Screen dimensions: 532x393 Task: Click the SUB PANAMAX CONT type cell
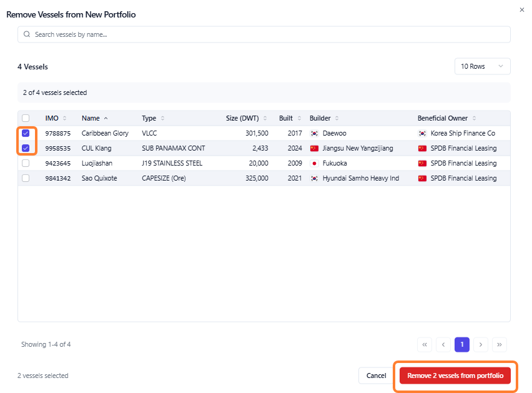click(x=174, y=148)
